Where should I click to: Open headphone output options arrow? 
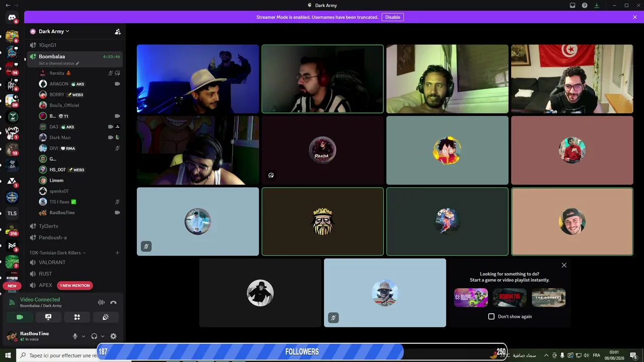(103, 336)
